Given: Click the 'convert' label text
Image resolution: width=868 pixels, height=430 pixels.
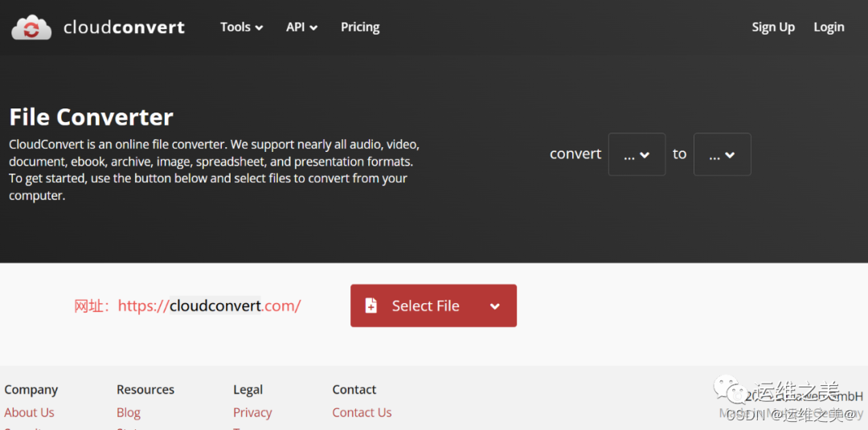Looking at the screenshot, I should [575, 154].
